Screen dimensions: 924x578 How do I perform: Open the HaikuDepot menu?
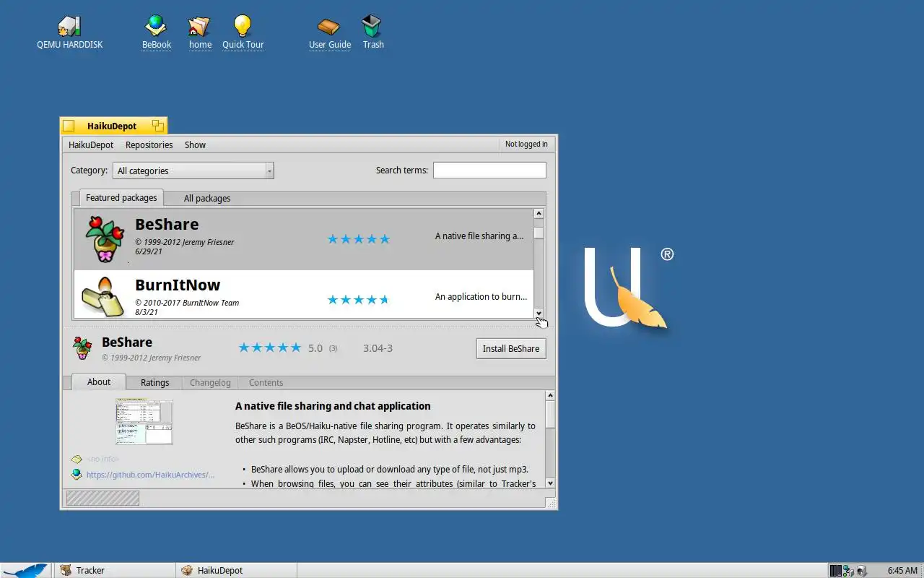pos(91,144)
